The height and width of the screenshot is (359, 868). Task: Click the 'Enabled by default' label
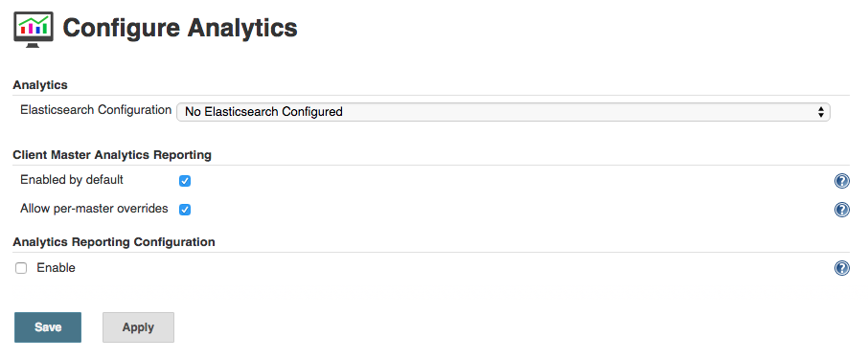click(72, 180)
